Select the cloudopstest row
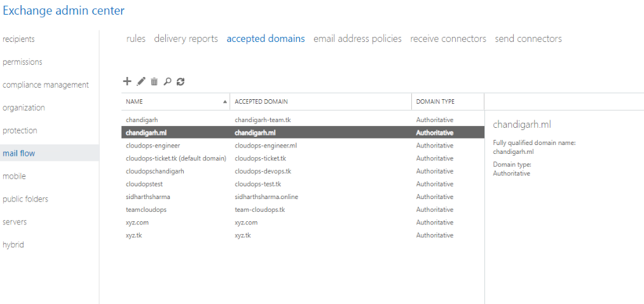Screen dimensions: 644x304 tap(303, 184)
